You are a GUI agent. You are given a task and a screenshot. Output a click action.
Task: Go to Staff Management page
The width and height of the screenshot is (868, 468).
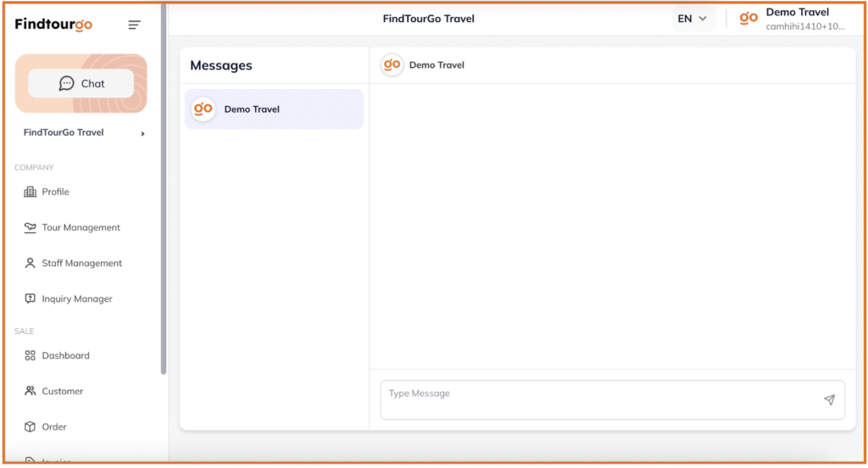(81, 264)
